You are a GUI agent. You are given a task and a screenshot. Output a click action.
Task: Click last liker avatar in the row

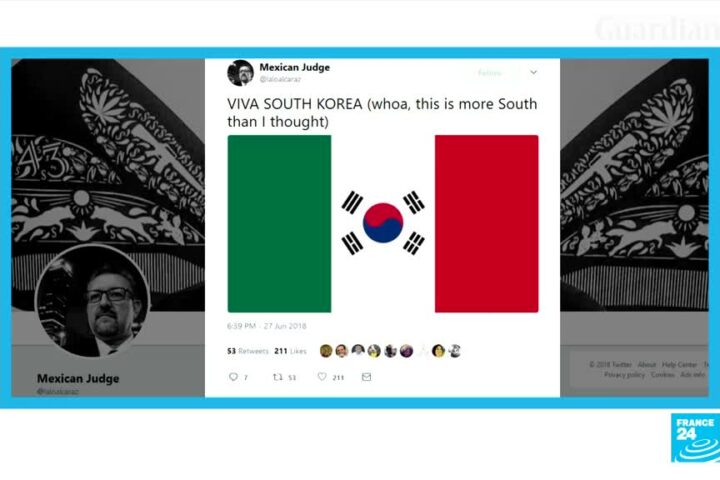click(455, 351)
